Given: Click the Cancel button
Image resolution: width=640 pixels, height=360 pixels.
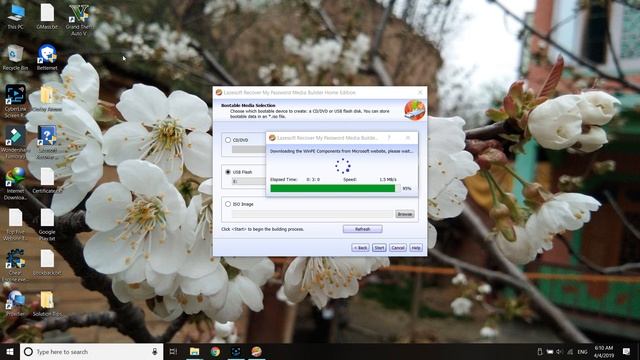Looking at the screenshot, I should coord(398,248).
